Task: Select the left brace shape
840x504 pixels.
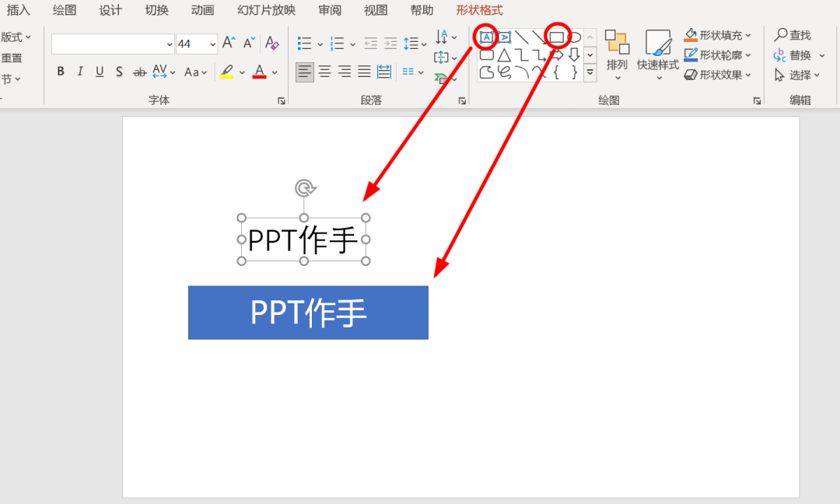Action: click(557, 72)
